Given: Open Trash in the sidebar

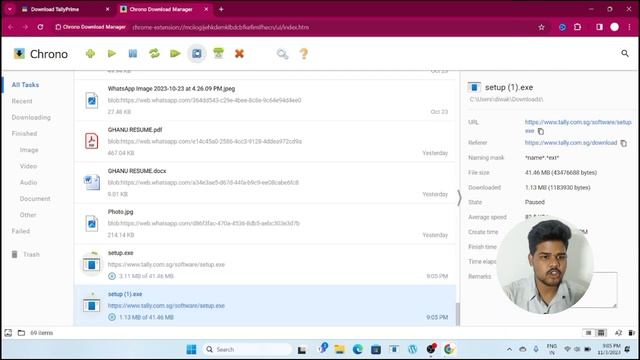Looking at the screenshot, I should (x=26, y=254).
